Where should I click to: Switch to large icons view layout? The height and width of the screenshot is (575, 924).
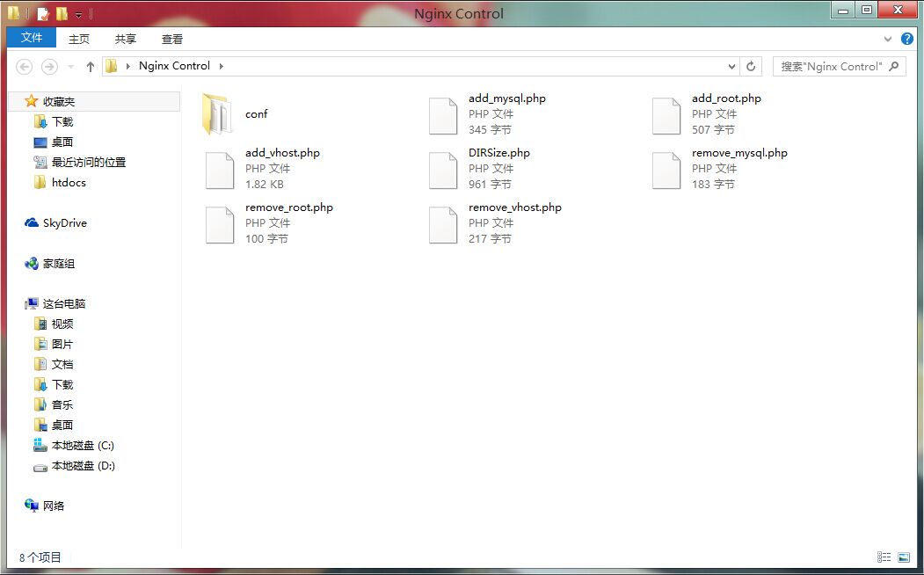pyautogui.click(x=904, y=557)
